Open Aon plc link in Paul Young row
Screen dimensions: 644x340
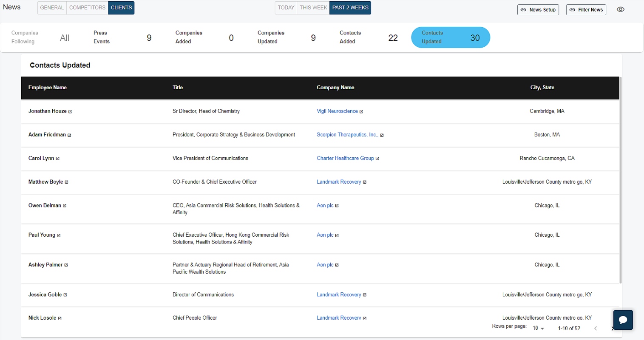click(x=325, y=235)
